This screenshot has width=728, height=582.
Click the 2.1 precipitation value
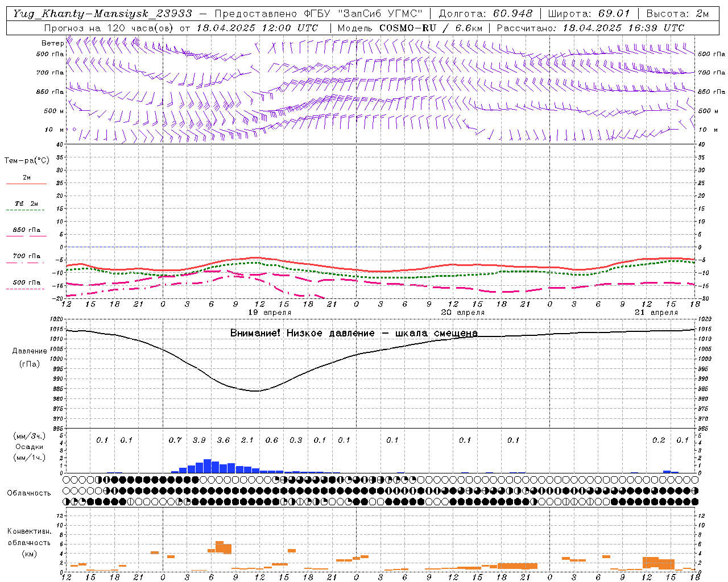coord(247,440)
